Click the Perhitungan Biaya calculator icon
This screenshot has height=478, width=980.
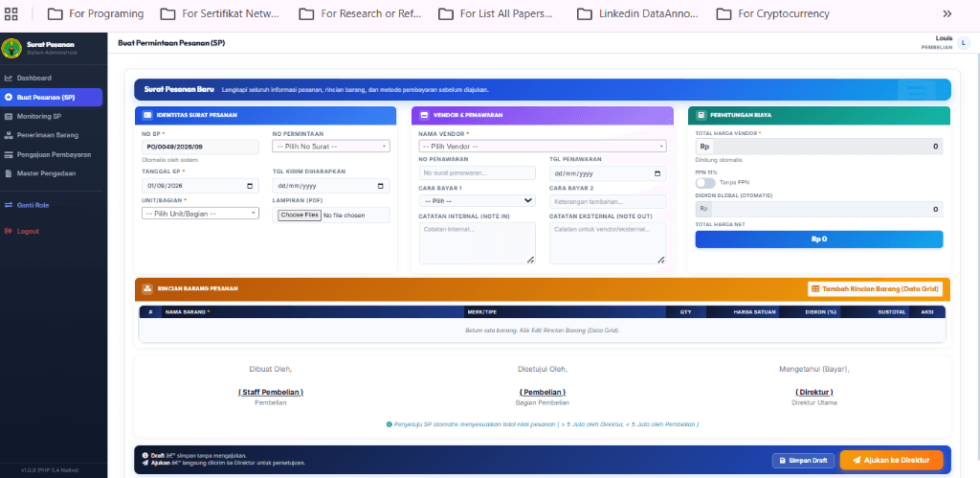[x=702, y=116]
